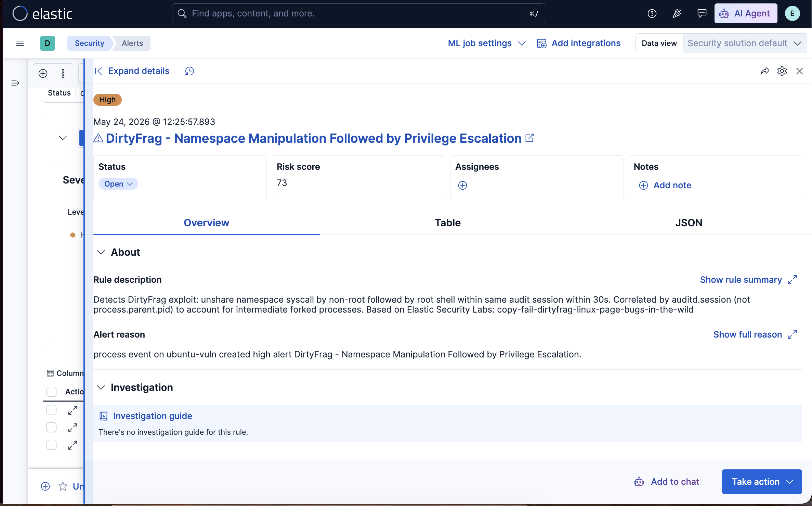The width and height of the screenshot is (812, 506).
Task: Collapse the background alerts panel chevron
Action: (63, 138)
